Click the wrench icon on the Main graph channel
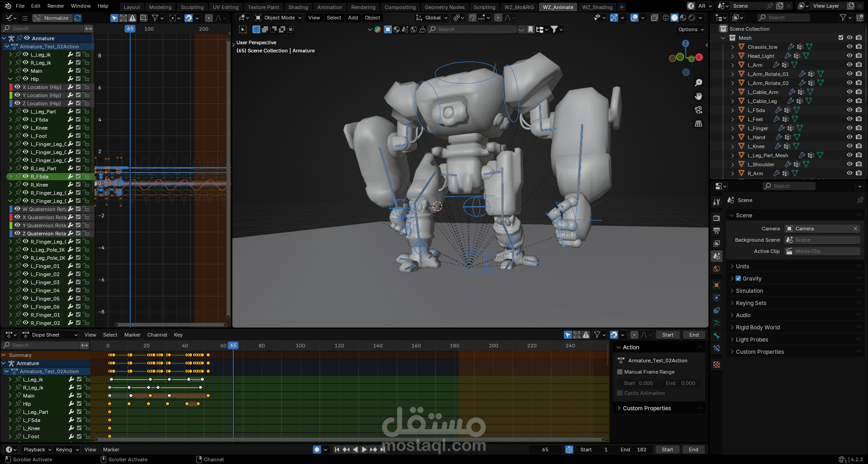 click(71, 71)
